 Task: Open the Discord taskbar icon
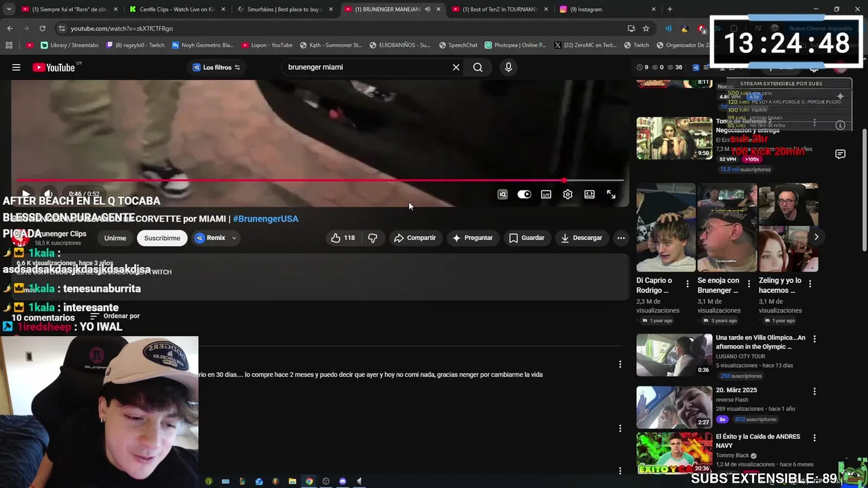[x=342, y=481]
